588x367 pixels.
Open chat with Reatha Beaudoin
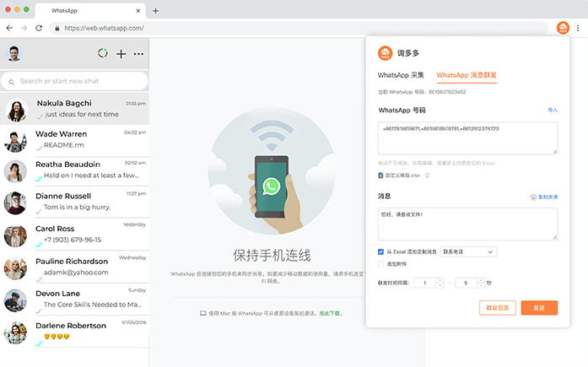[x=74, y=171]
